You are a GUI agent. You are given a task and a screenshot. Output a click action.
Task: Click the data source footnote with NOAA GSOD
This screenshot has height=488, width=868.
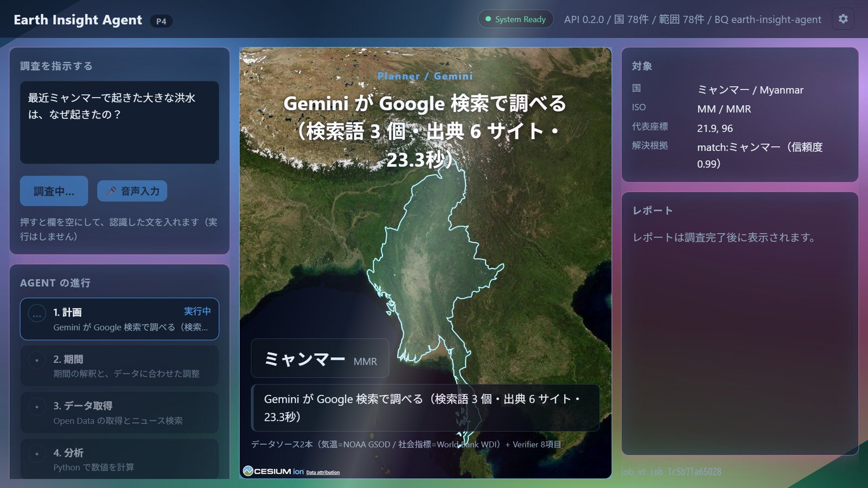(x=406, y=444)
